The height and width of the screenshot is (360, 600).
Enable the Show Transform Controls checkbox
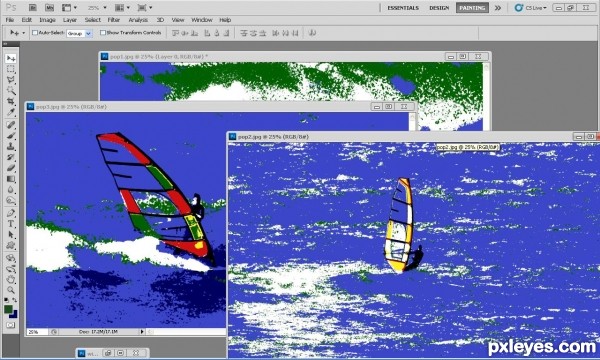(x=103, y=33)
